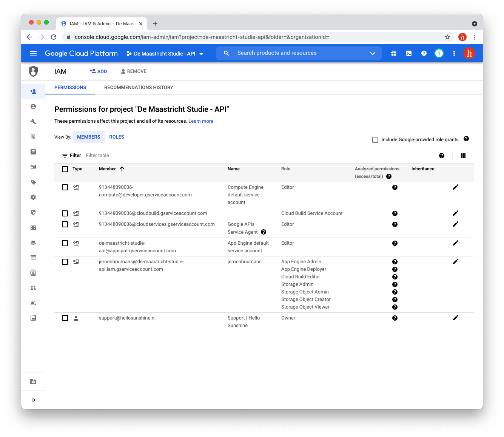This screenshot has height=437, width=504.
Task: Open the Google Cloud navigation hamburger menu
Action: (33, 53)
